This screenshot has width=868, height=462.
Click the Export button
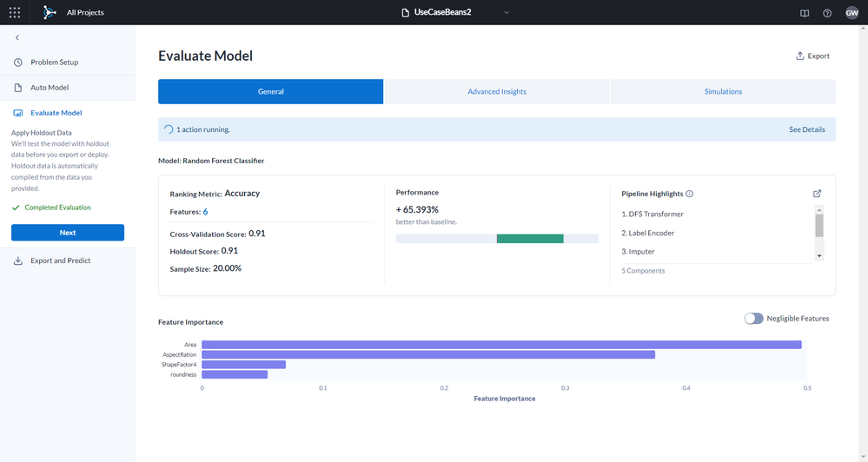coord(812,56)
